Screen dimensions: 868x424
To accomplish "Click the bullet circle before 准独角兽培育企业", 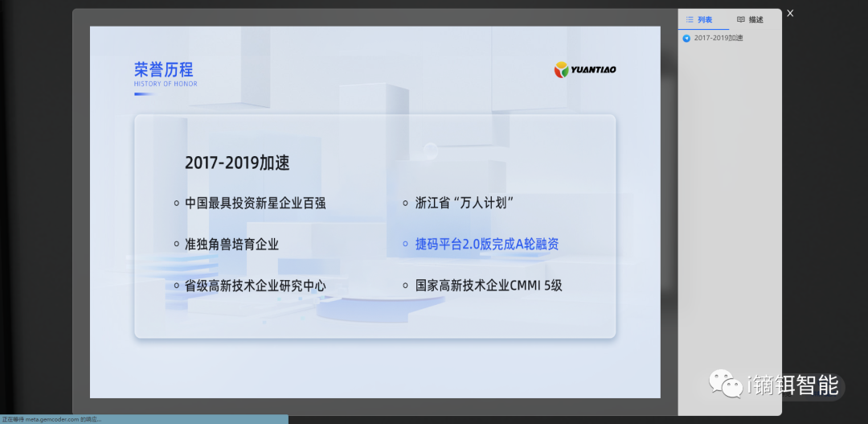I will [177, 244].
